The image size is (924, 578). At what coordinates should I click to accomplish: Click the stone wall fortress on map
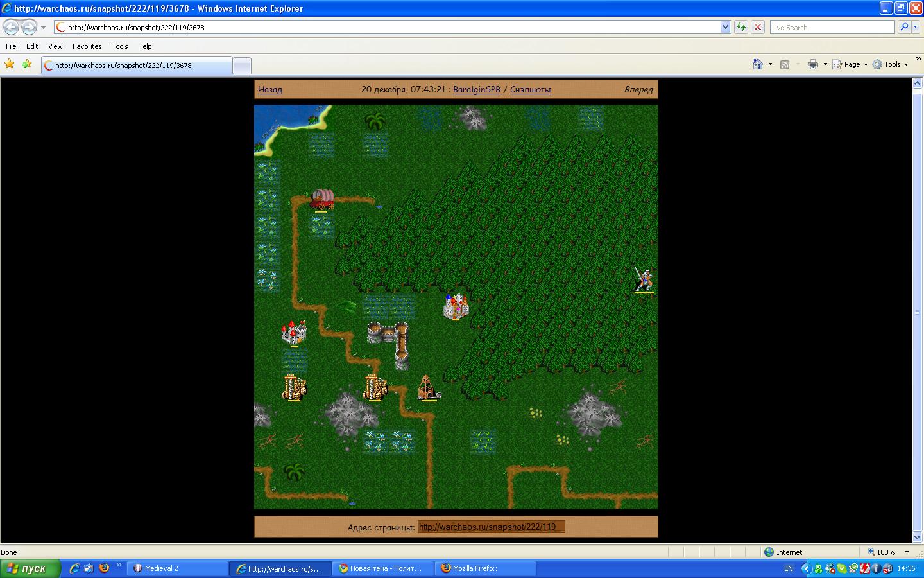389,345
